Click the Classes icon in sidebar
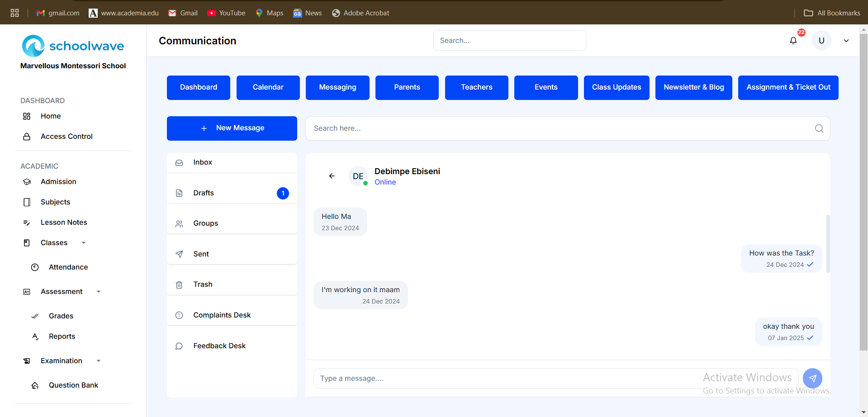Viewport: 868px width, 417px height. [27, 243]
